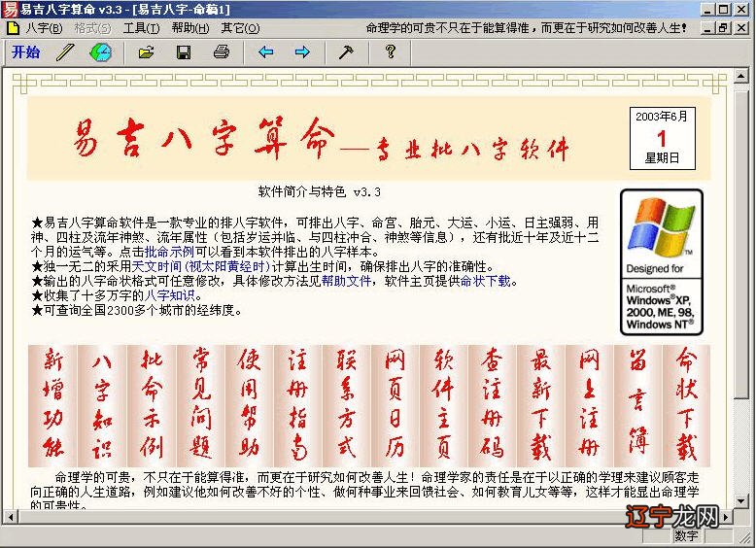Viewport: 756px width, 548px height.
Task: Open the 查注册码 scroll banner
Action: [x=493, y=406]
